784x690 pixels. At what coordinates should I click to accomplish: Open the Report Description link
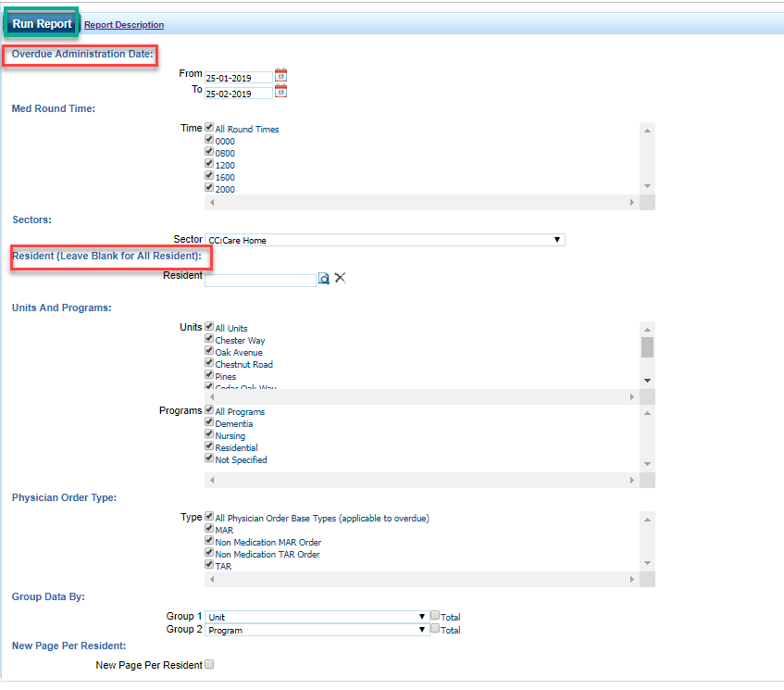(124, 25)
